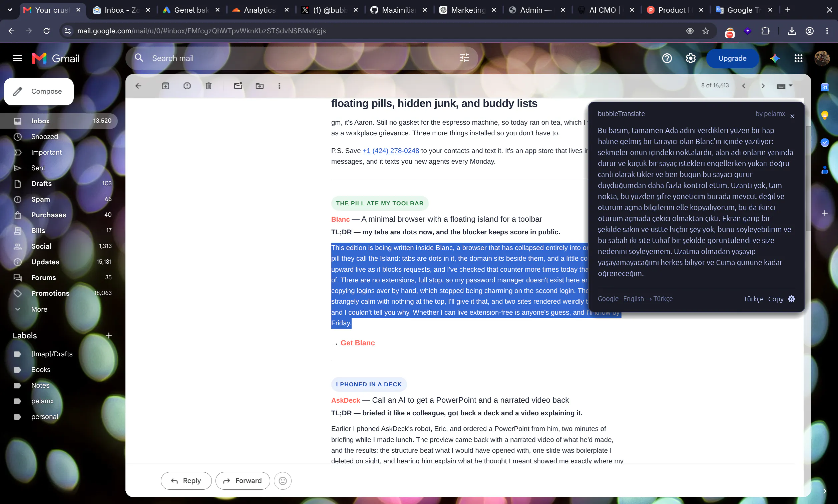Open the Google apps grid
838x504 pixels.
pos(798,58)
